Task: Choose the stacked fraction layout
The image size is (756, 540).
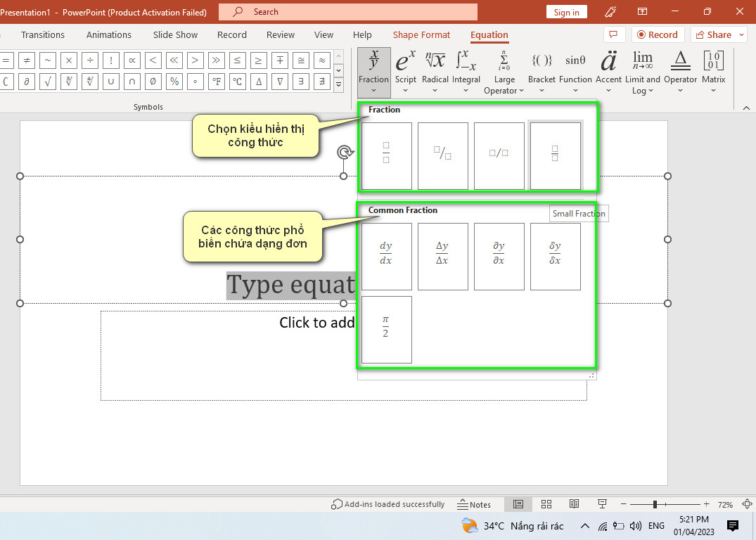Action: 387,155
